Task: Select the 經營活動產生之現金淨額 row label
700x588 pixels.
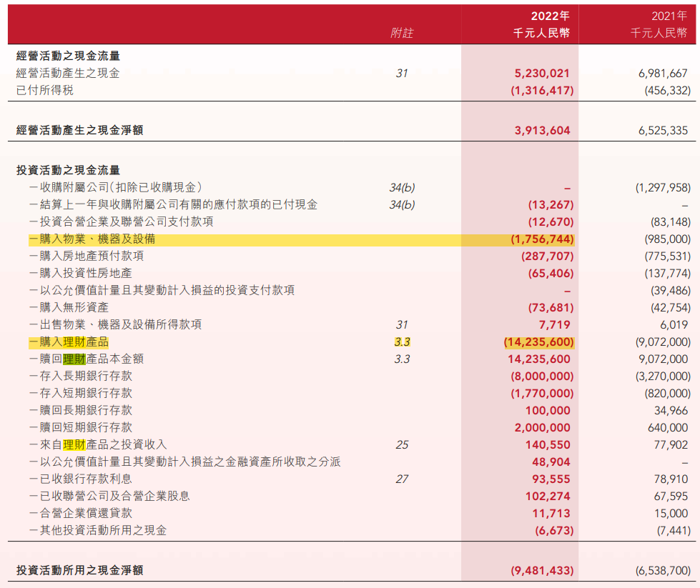Action: click(80, 130)
